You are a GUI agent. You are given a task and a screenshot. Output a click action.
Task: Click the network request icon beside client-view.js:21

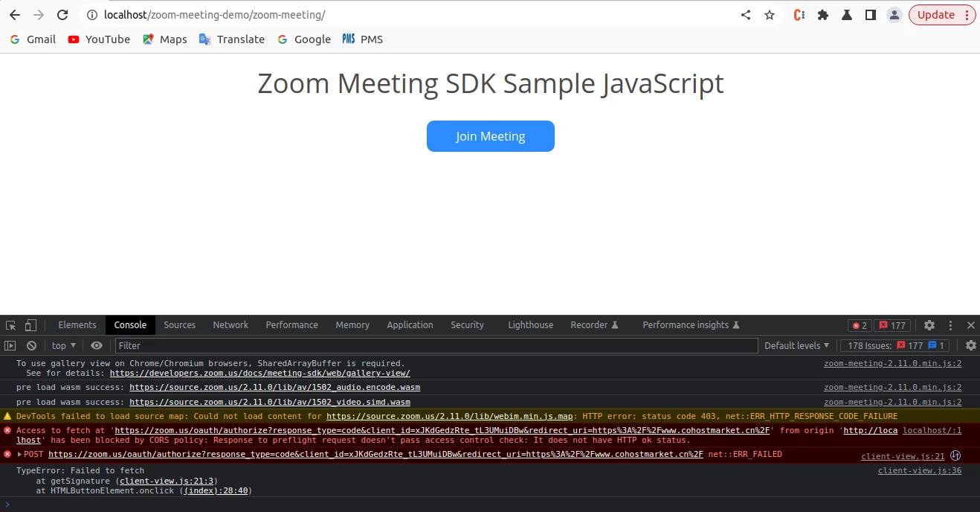click(956, 456)
